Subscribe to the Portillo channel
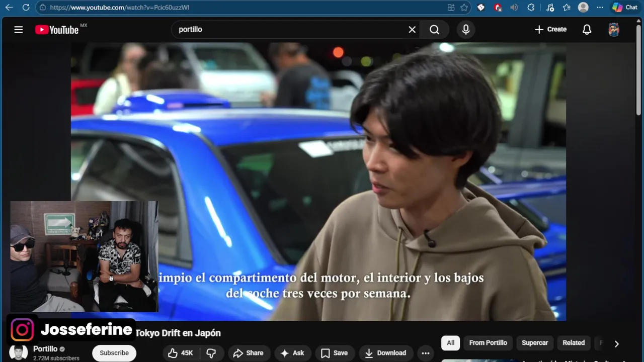The width and height of the screenshot is (644, 362). (x=114, y=353)
